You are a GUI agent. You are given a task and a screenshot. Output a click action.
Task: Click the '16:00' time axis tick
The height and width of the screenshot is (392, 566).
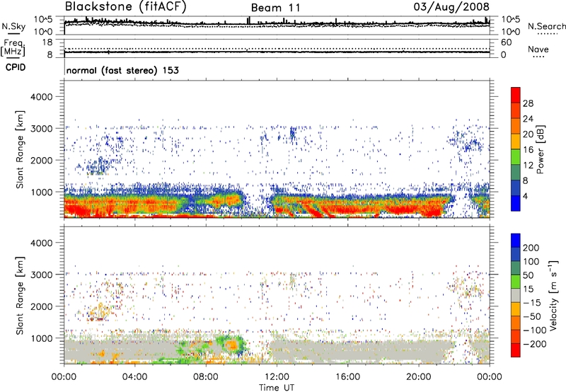(x=347, y=377)
